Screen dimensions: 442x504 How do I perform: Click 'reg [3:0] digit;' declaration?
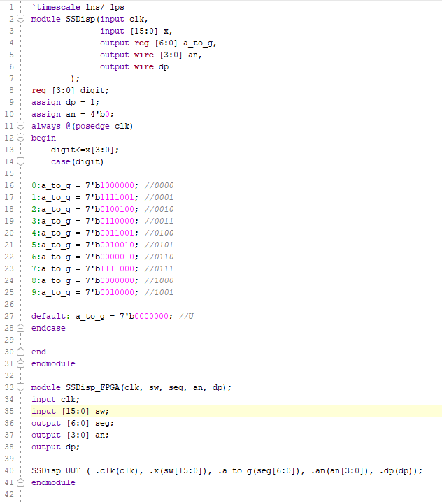(70, 90)
